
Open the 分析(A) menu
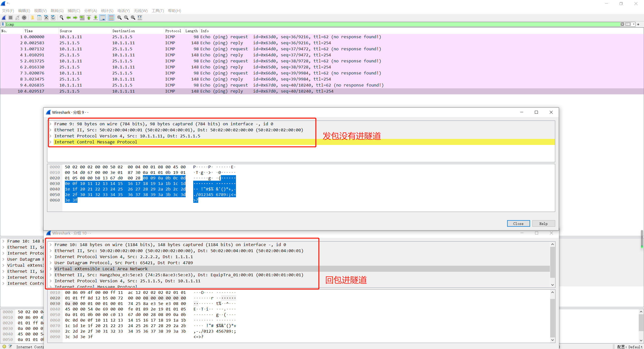[90, 11]
